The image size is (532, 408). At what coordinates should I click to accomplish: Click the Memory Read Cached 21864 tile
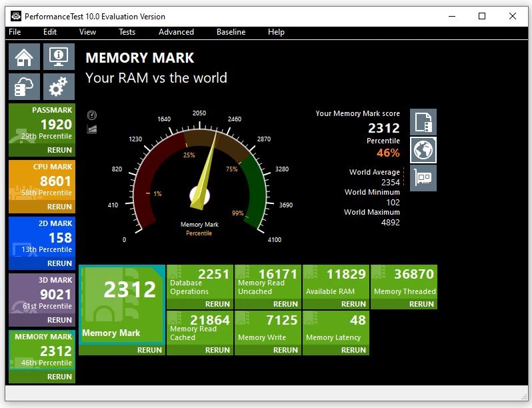point(200,328)
